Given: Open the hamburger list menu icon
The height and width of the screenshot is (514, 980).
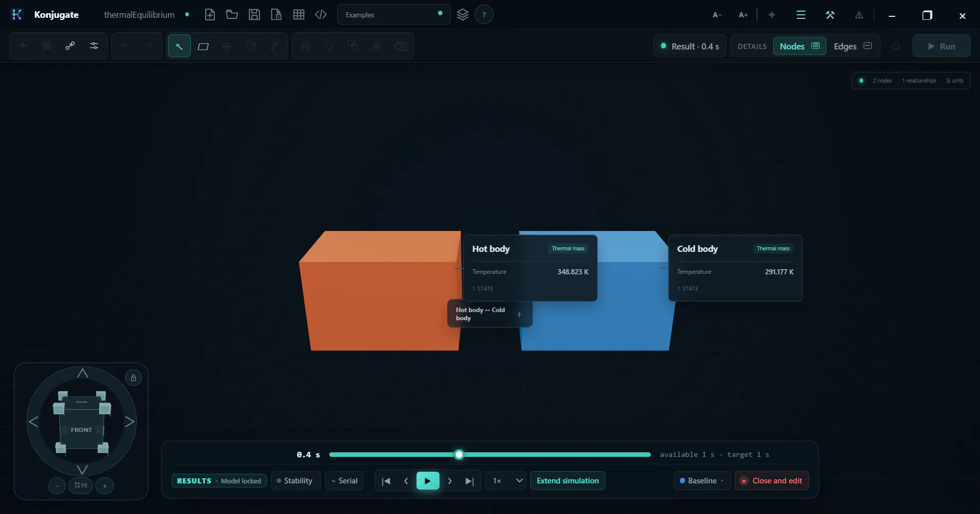Looking at the screenshot, I should pyautogui.click(x=801, y=15).
